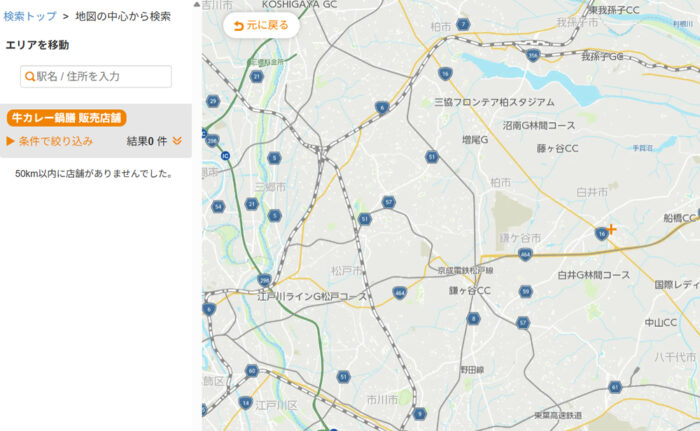This screenshot has width=700, height=431.
Task: Select the route 59 shield marker
Action: [x=526, y=291]
